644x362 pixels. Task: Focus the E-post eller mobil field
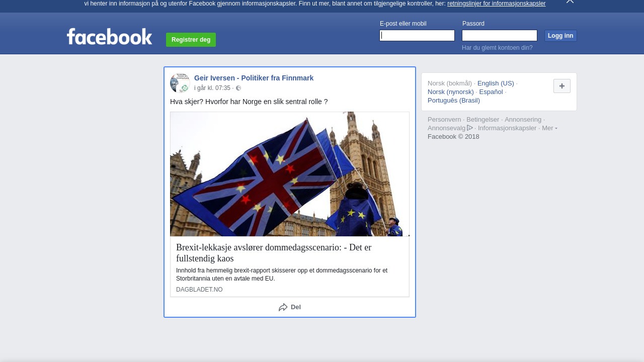click(x=417, y=35)
